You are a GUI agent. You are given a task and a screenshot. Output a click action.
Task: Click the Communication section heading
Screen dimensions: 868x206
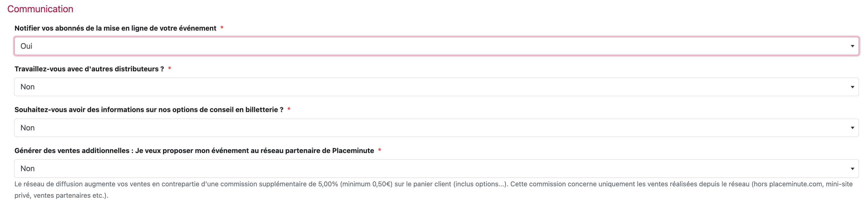point(40,9)
